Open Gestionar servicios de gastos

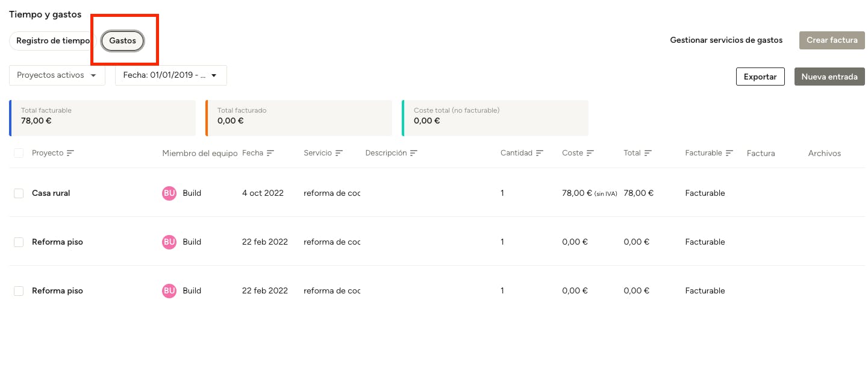click(x=726, y=40)
